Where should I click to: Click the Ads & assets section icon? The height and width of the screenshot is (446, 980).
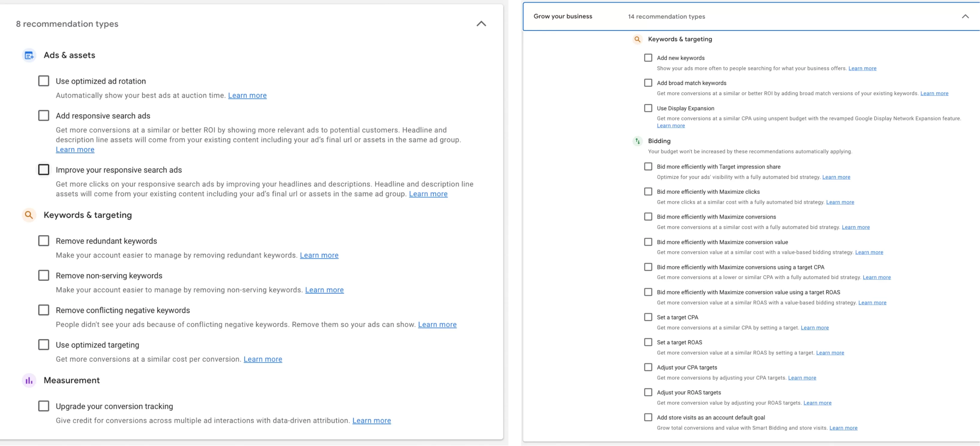coord(29,55)
